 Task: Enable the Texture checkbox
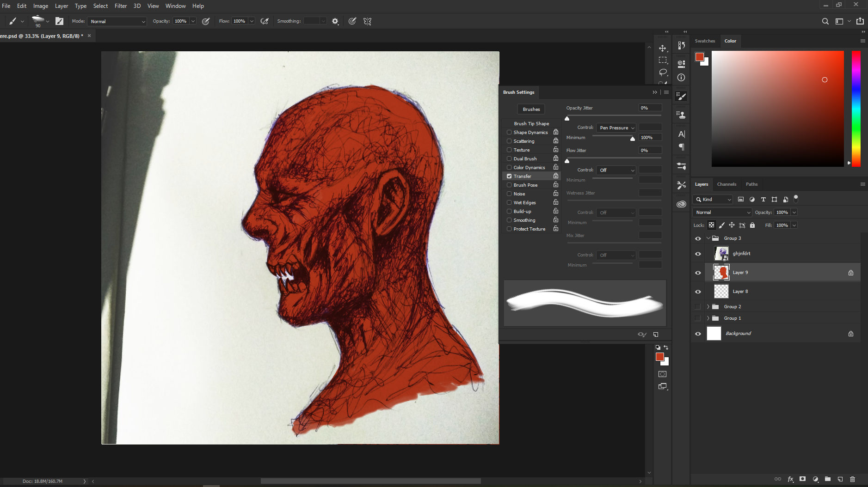coord(509,150)
